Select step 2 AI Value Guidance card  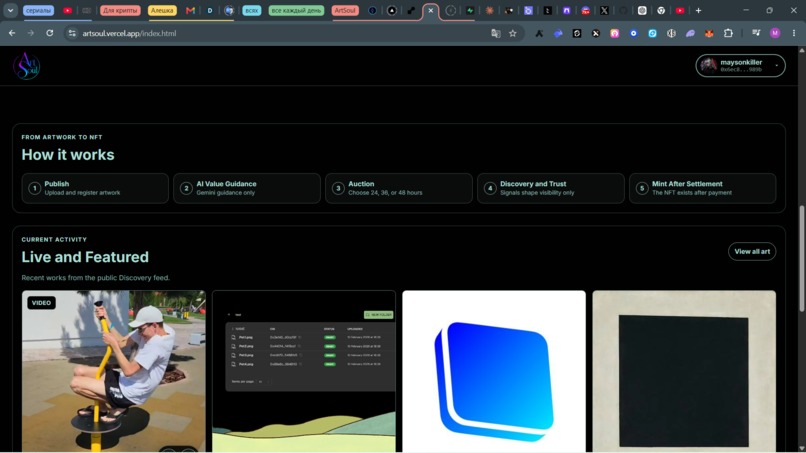(x=247, y=188)
